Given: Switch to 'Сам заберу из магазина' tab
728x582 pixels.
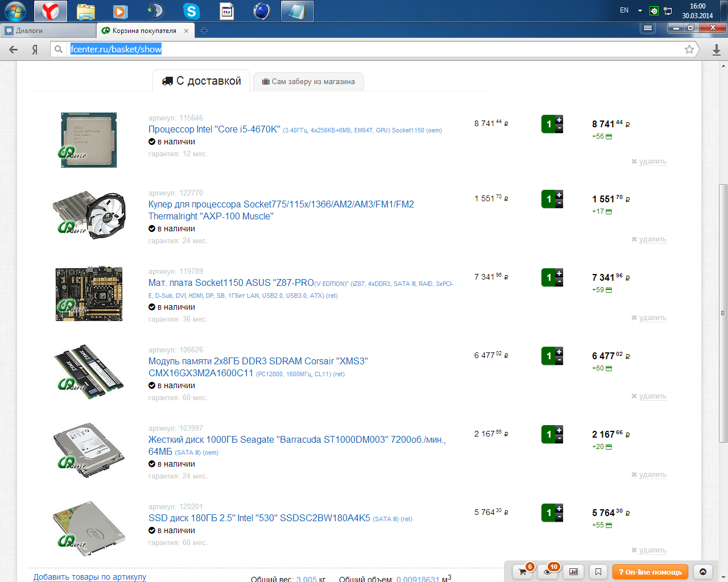Looking at the screenshot, I should tap(308, 82).
